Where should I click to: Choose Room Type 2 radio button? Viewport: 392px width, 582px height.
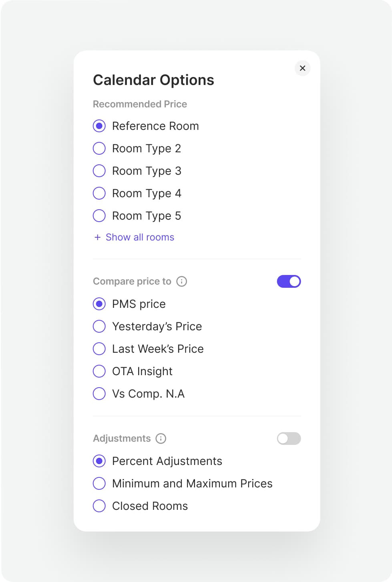click(x=99, y=148)
